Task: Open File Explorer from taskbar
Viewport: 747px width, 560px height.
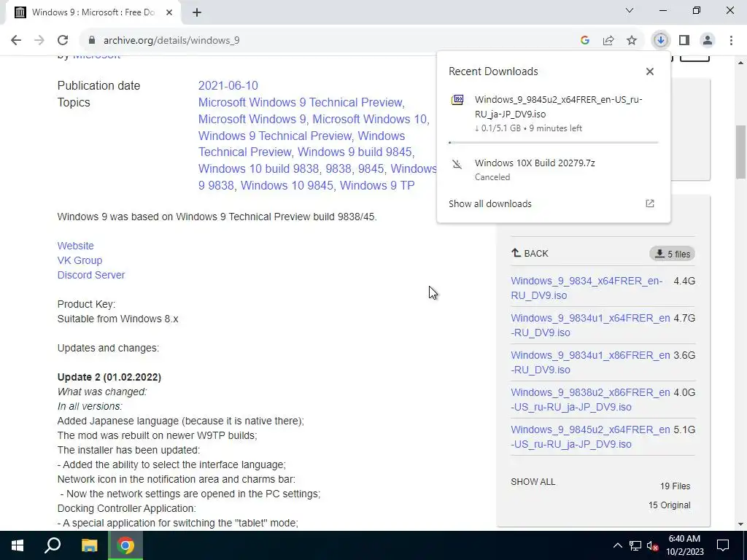Action: pyautogui.click(x=89, y=545)
